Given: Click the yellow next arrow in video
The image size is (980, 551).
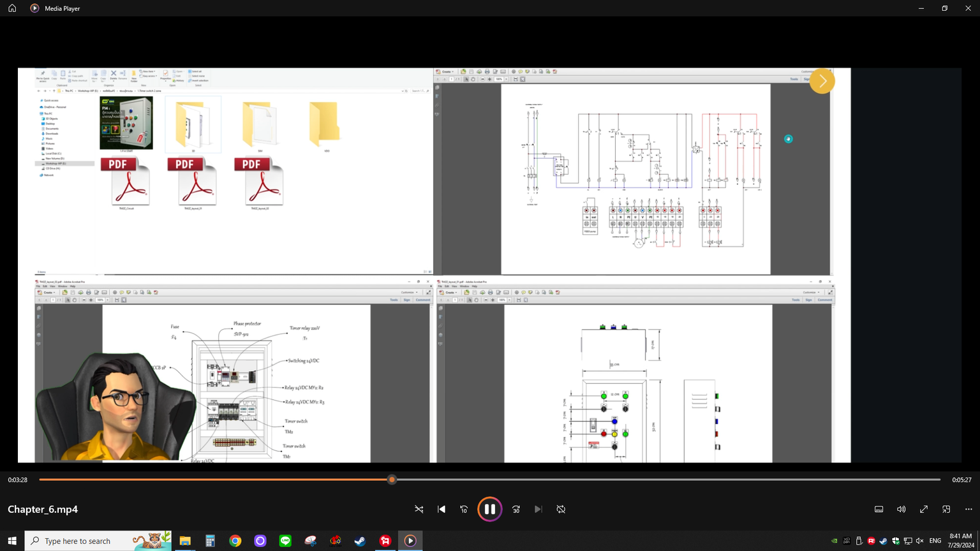Looking at the screenshot, I should coord(822,82).
